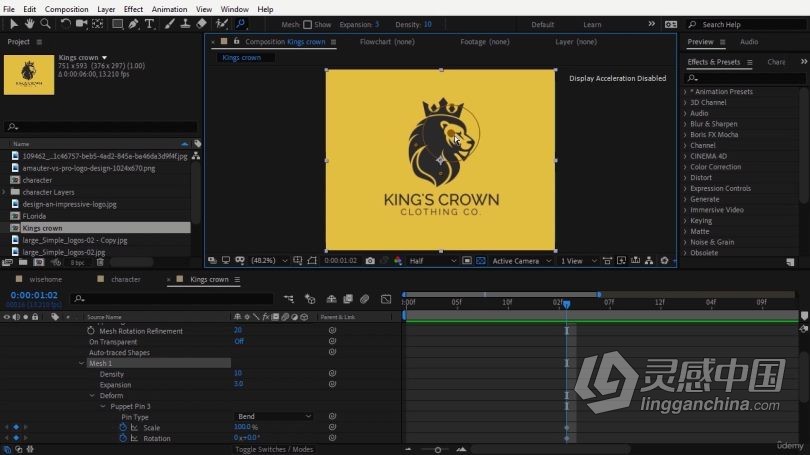
Task: Select the Zoom magnifier tool
Action: coord(45,24)
